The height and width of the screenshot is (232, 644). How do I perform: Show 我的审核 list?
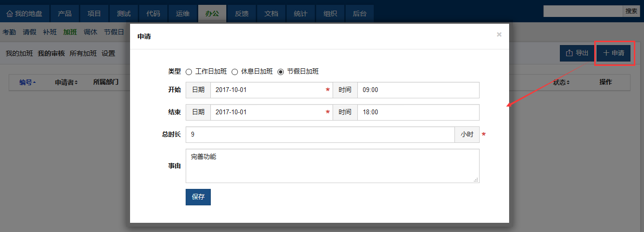click(x=51, y=53)
